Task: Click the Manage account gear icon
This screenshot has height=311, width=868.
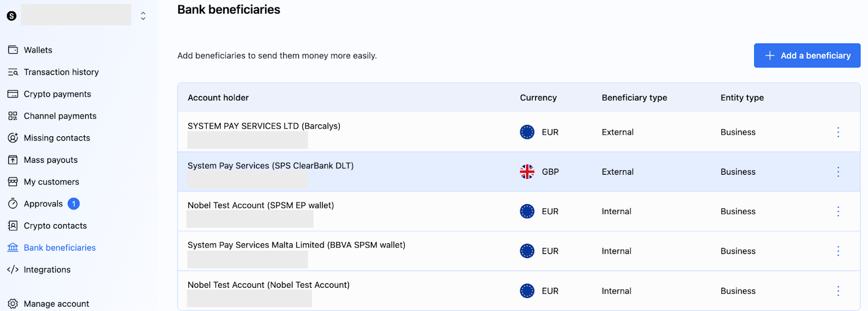Action: pyautogui.click(x=13, y=304)
